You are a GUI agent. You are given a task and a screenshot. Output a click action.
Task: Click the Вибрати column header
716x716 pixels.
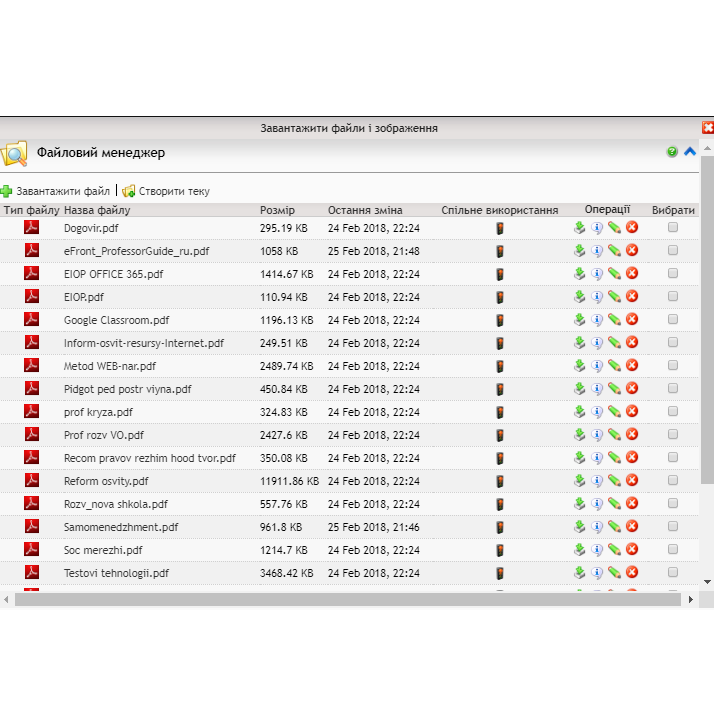[673, 210]
